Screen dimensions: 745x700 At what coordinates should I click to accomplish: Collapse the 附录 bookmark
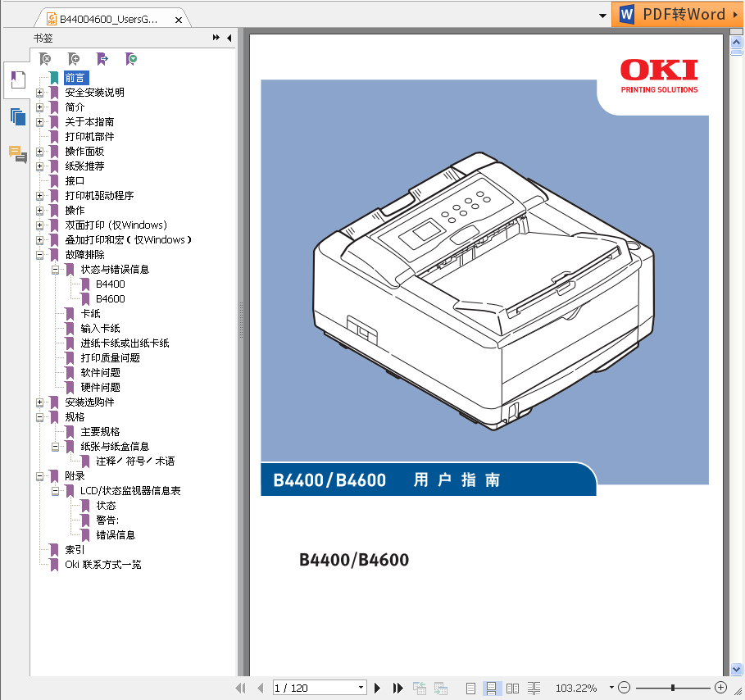40,476
